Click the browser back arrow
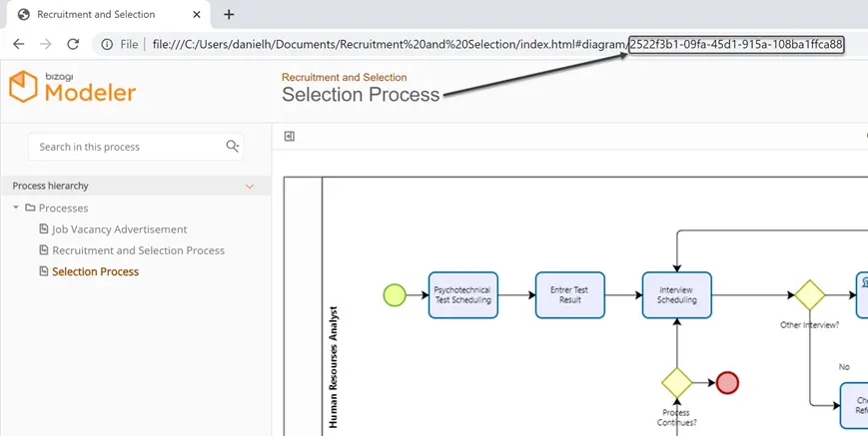The image size is (868, 436). point(19,44)
